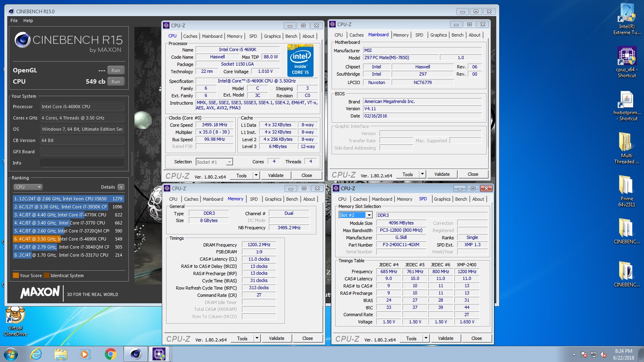Expand Tools dropdown arrow in Mainboard window
Viewport: 644px width, 362px height.
tap(422, 174)
